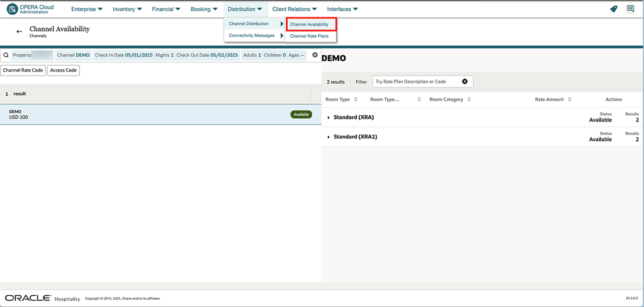The image size is (644, 307).
Task: Click the Channel Availability page title
Action: pos(59,29)
